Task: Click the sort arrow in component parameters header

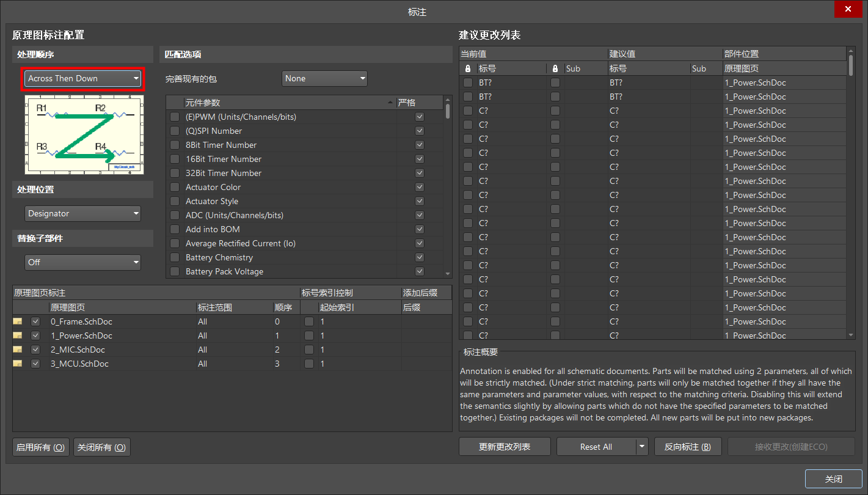Action: coord(390,103)
